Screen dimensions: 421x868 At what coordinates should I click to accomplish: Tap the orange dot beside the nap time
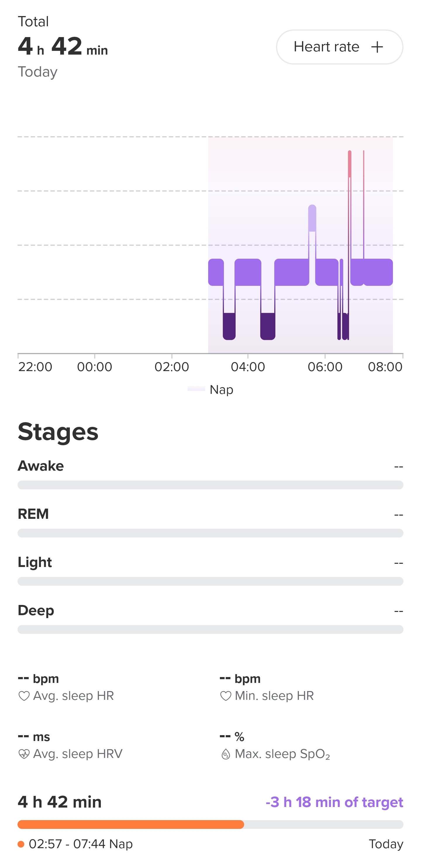click(x=21, y=844)
